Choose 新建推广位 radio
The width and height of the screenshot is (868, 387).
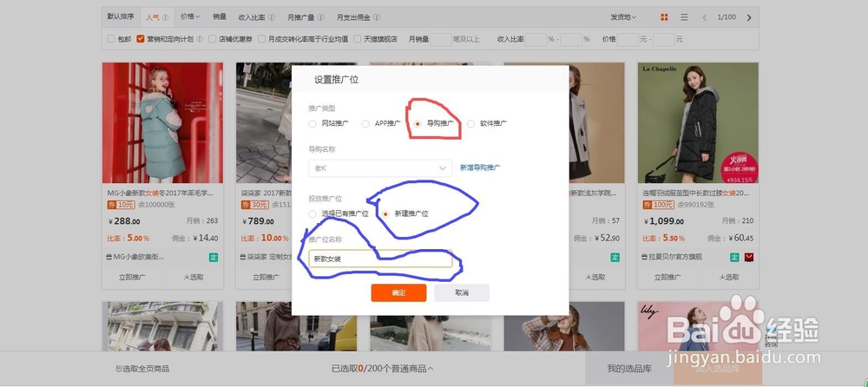coord(386,213)
